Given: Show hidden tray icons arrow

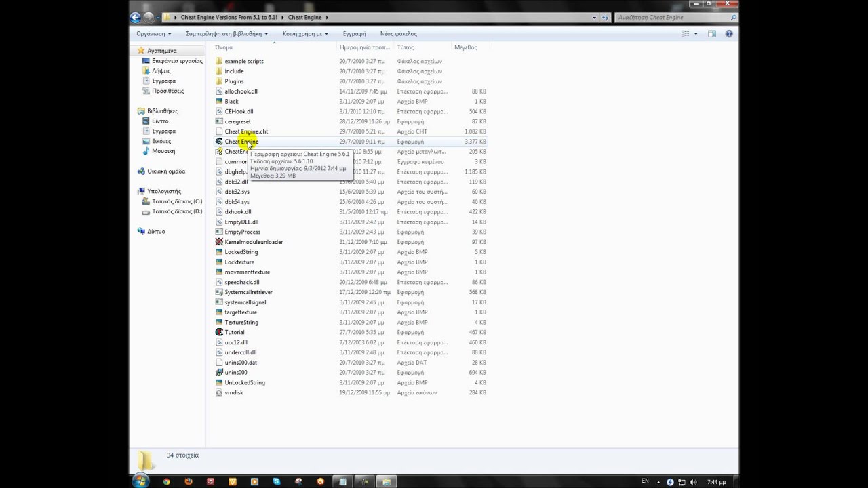Looking at the screenshot, I should (658, 481).
